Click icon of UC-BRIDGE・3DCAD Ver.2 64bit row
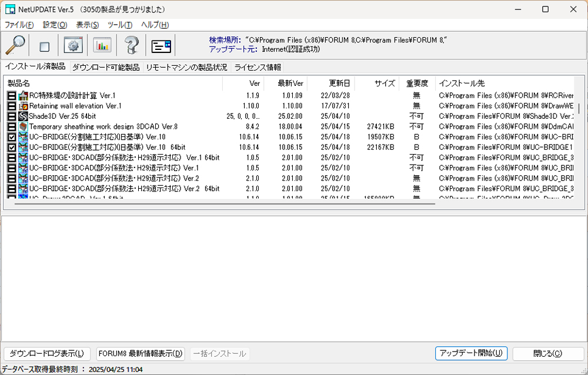The height and width of the screenshot is (375, 588). [24, 189]
